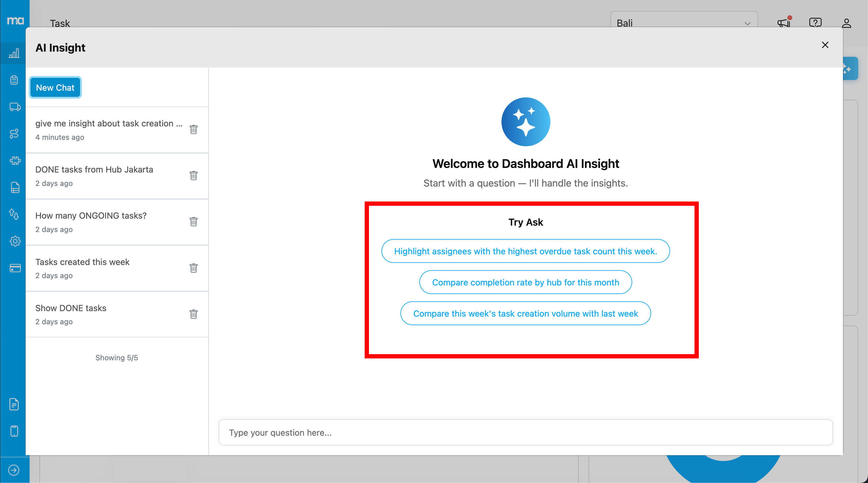Expand the Bali hub dropdown
Viewport: 868px width, 483px height.
[x=684, y=23]
